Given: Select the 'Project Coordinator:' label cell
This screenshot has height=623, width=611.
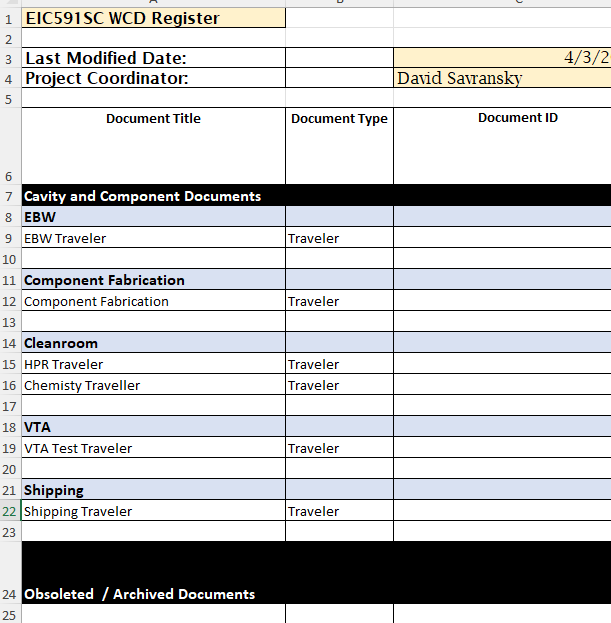Looking at the screenshot, I should pos(153,78).
